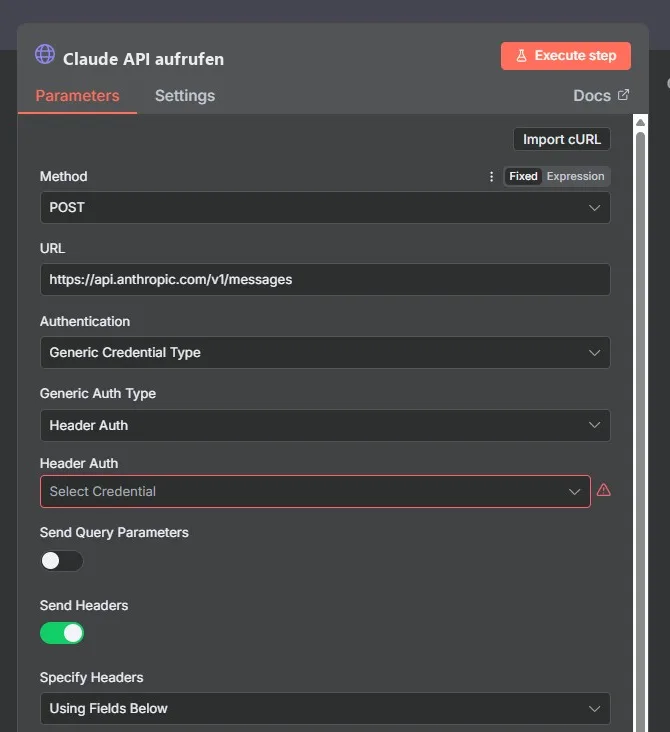This screenshot has width=670, height=732.
Task: Click the Specify Headers label
Action: coord(92,677)
